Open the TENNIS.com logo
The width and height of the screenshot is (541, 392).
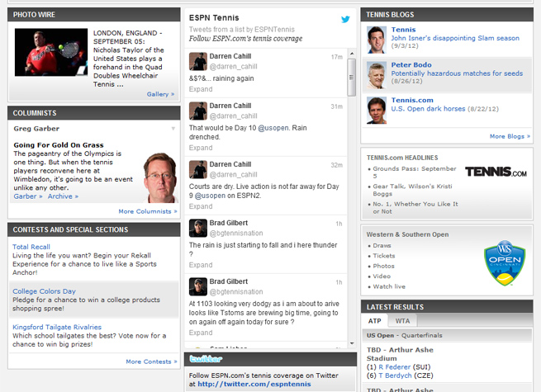(x=496, y=172)
